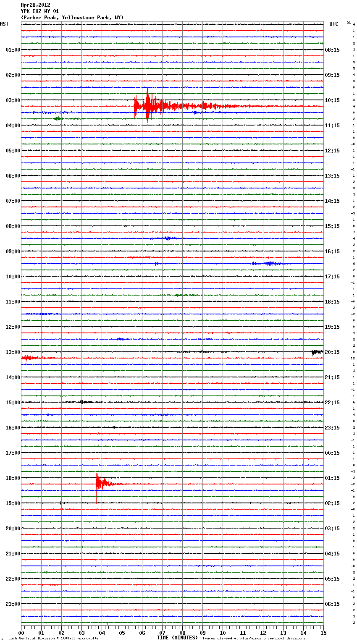Image resolution: width=357 pixels, height=644 pixels.
Task: Select the 09:15 UTC time label
Action: pos(332,75)
